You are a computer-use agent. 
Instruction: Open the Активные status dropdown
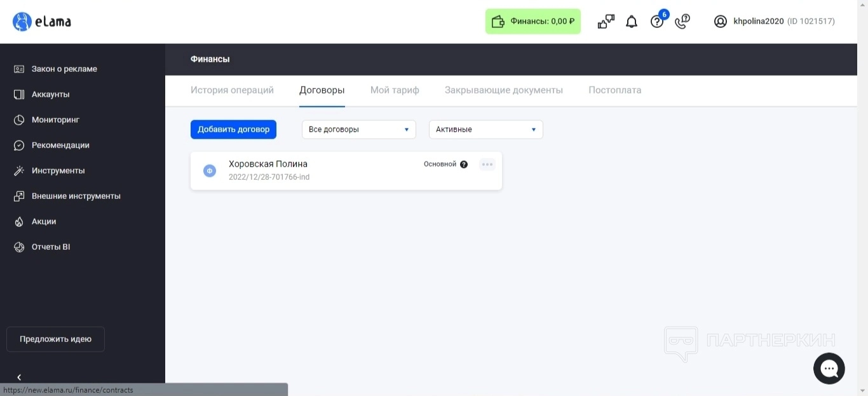pyautogui.click(x=486, y=129)
